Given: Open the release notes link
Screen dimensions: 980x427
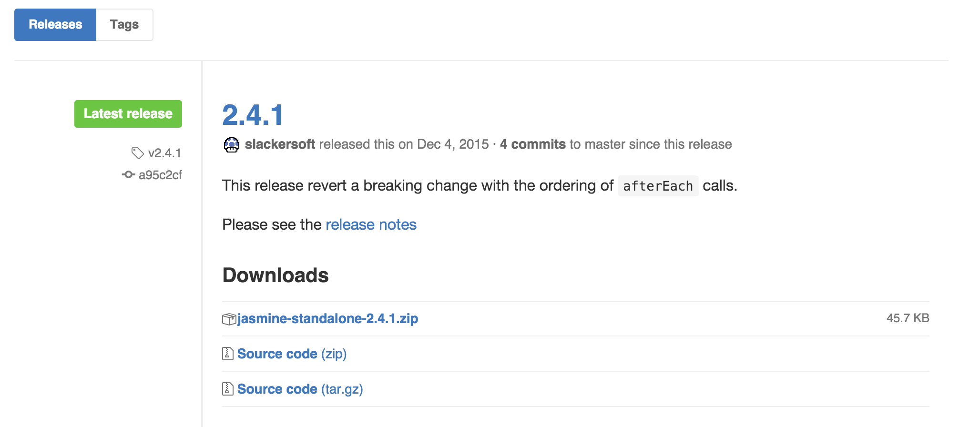Looking at the screenshot, I should (371, 224).
